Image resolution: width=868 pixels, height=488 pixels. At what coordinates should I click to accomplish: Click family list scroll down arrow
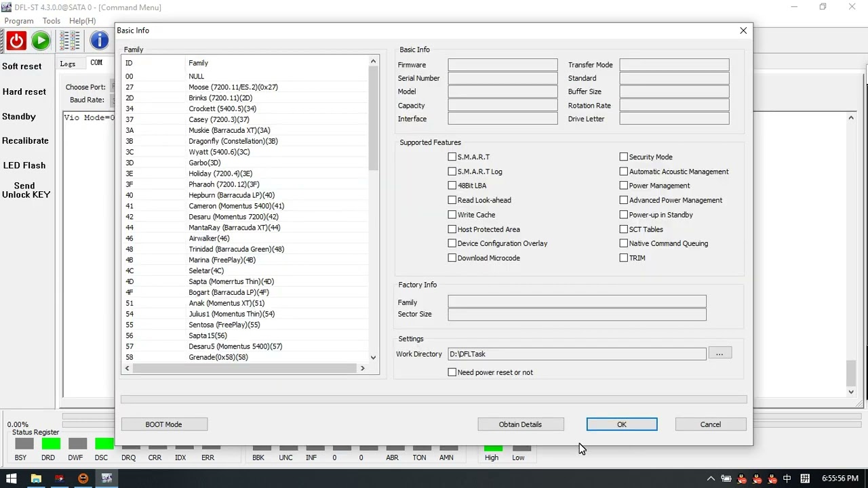pyautogui.click(x=373, y=357)
